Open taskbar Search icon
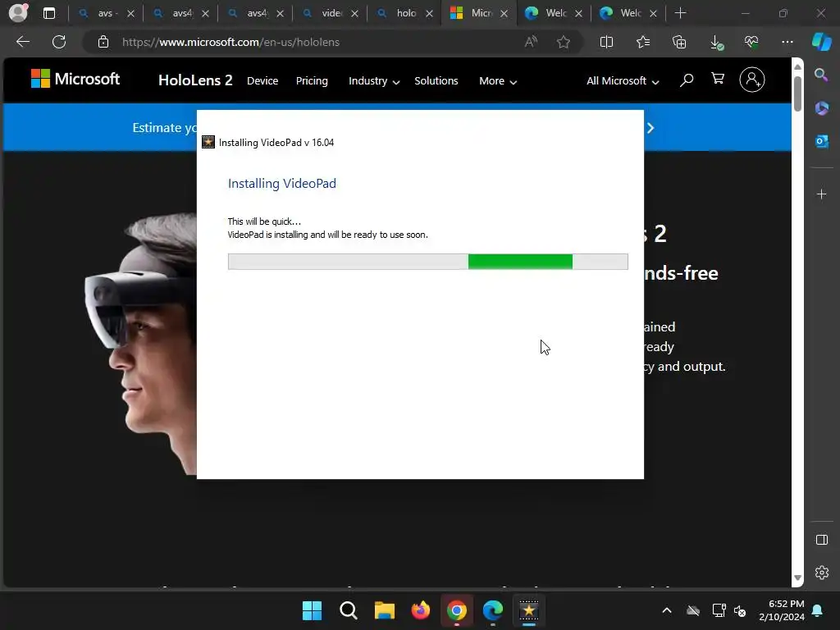Screen dimensions: 840x630 click(x=348, y=610)
